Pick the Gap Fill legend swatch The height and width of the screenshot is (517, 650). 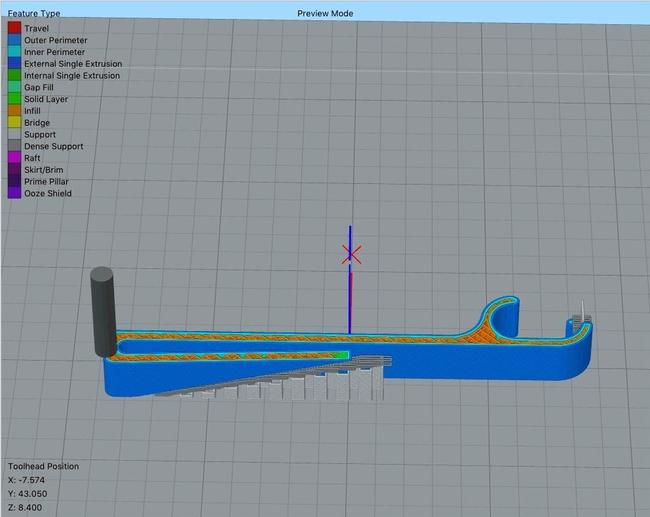pos(14,87)
